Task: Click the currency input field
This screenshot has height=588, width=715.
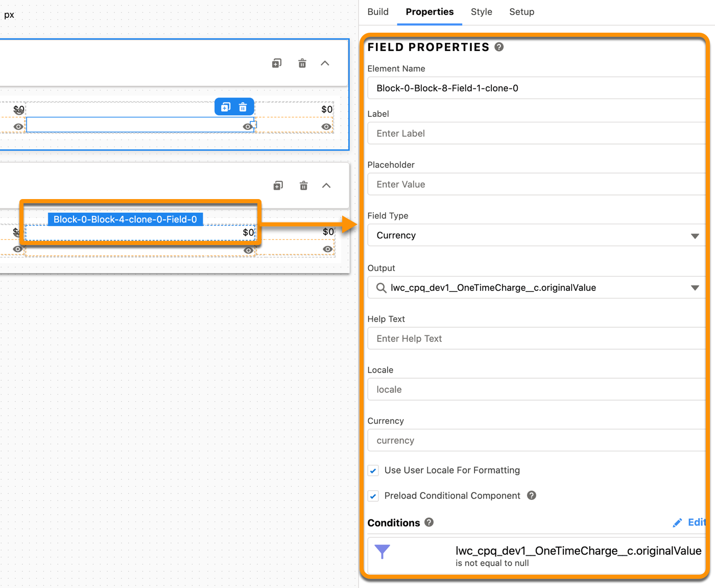Action: [536, 440]
